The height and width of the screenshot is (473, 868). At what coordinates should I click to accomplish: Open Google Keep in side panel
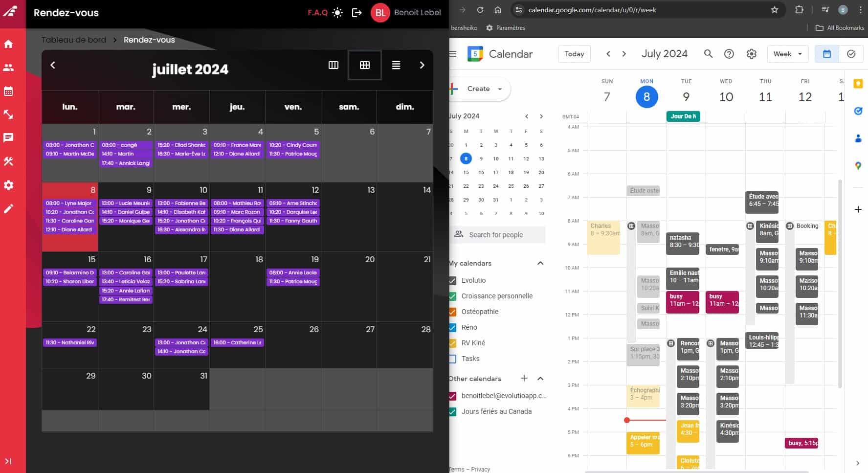click(858, 84)
